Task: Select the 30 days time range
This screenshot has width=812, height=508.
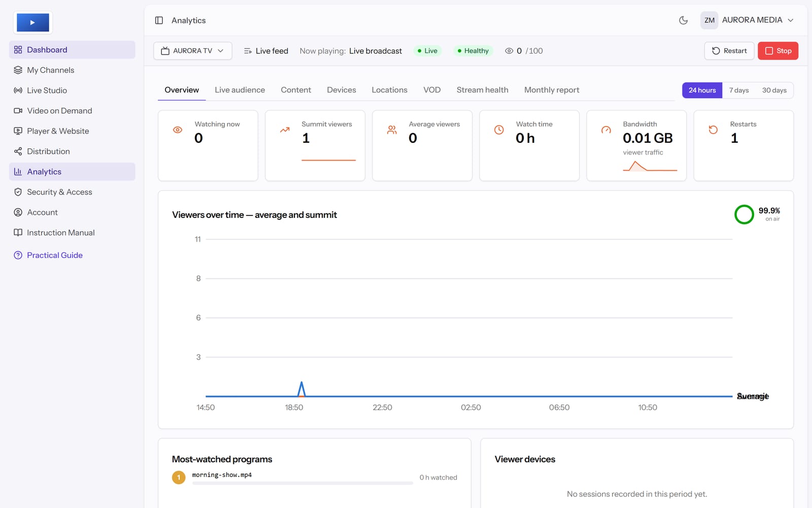Action: click(774, 90)
